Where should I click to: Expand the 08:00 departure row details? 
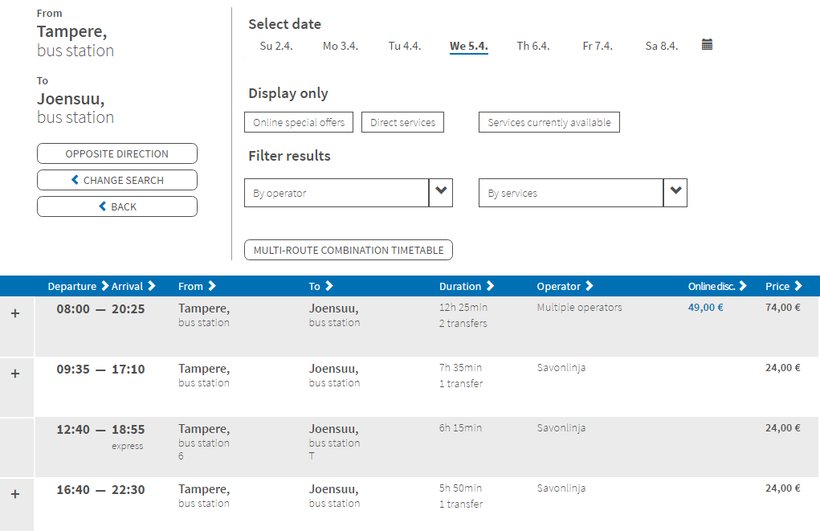[15, 314]
